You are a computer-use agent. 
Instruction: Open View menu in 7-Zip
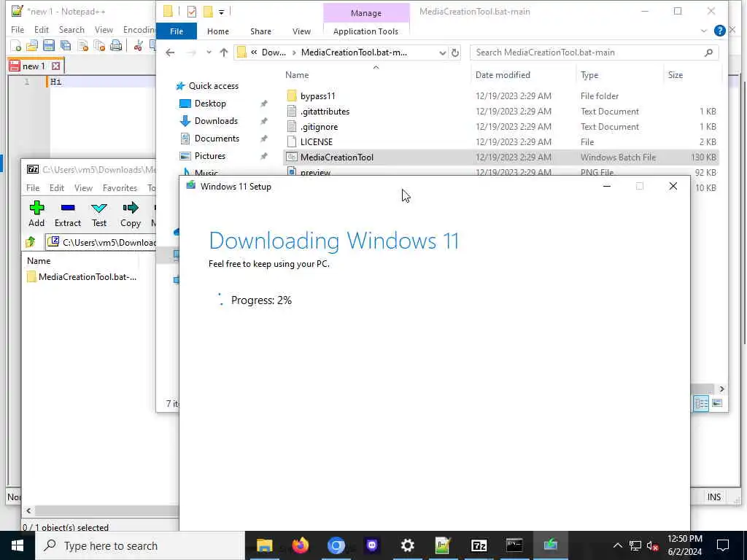tap(83, 187)
